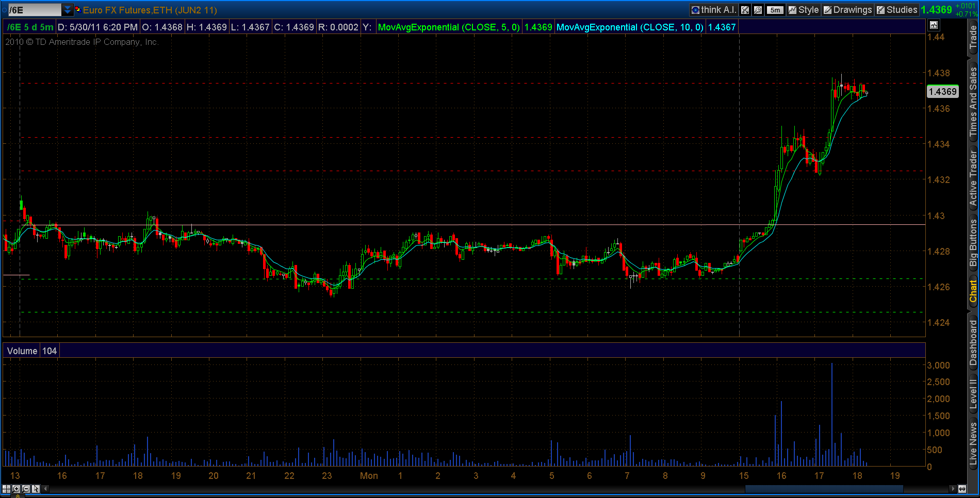
Task: Expand the bottom double-chevron panel handle
Action: (x=18, y=496)
